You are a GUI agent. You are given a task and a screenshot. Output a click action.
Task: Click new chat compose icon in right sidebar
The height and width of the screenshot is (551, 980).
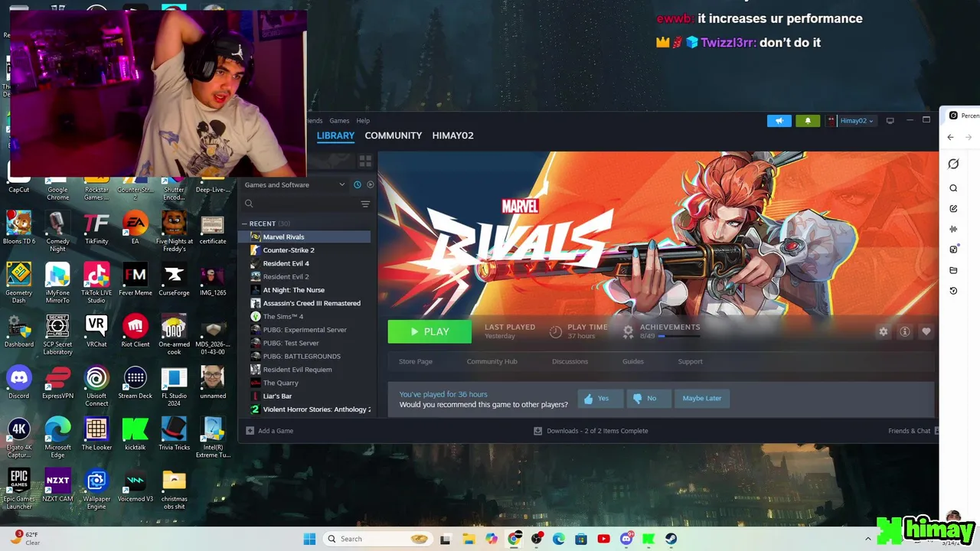(953, 209)
